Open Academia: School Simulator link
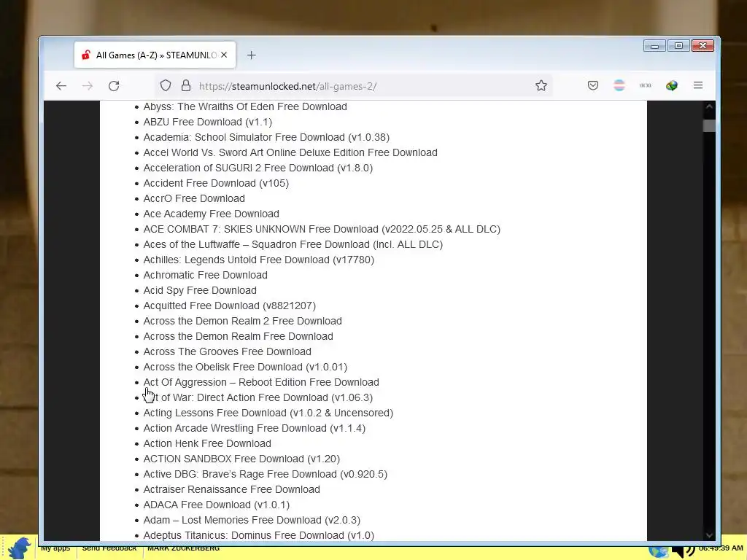The height and width of the screenshot is (560, 747). tap(266, 137)
